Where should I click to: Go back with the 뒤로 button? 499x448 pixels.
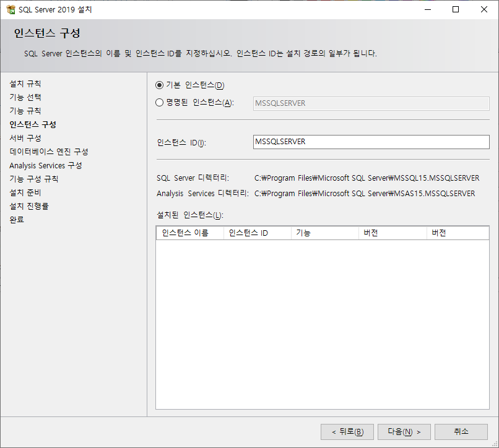pyautogui.click(x=347, y=432)
